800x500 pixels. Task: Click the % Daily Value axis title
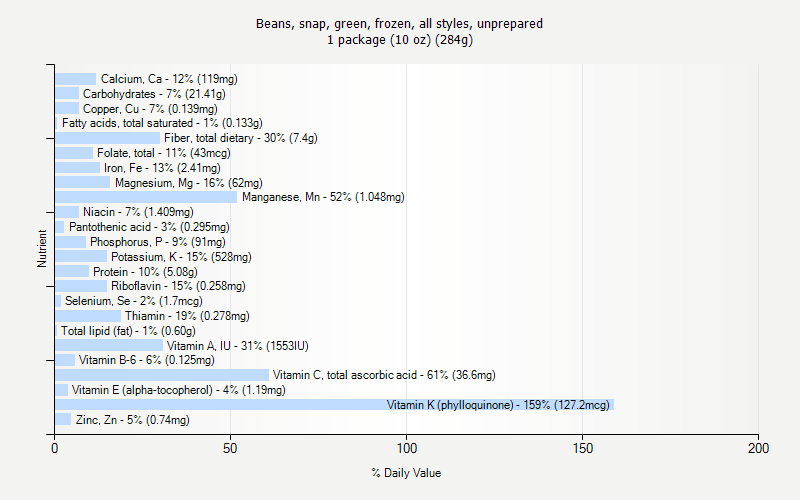click(x=406, y=473)
